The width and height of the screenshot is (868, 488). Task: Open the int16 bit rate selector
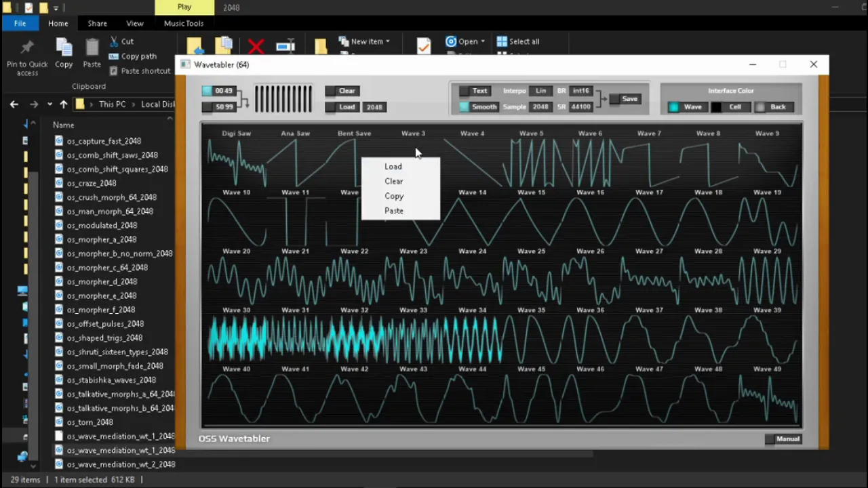coord(581,91)
